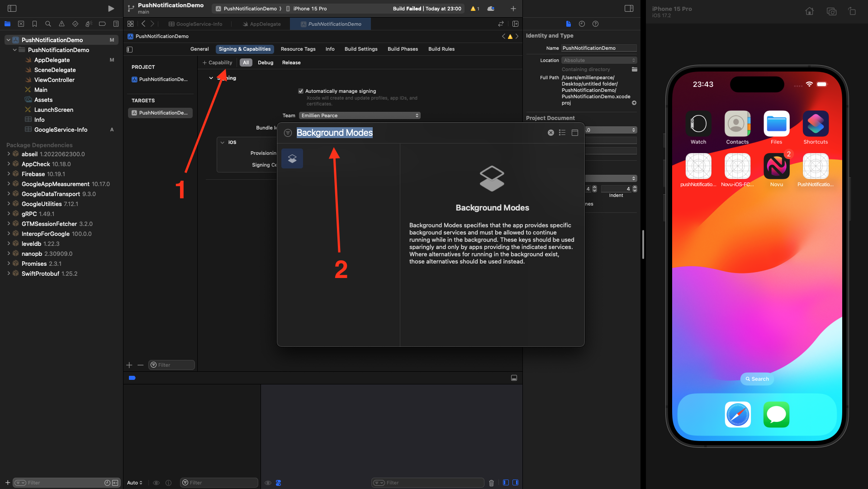Open the Novu app on simulator
Image resolution: width=868 pixels, height=489 pixels.
[777, 166]
